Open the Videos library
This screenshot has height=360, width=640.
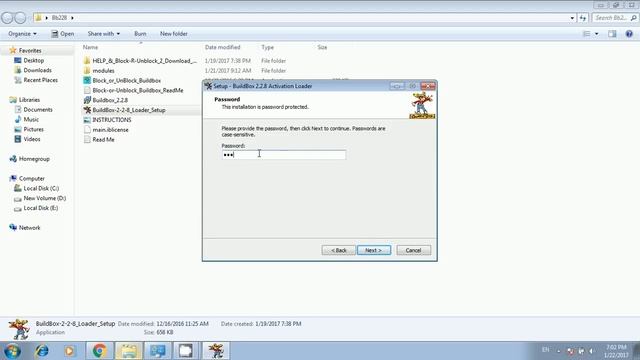pos(27,139)
